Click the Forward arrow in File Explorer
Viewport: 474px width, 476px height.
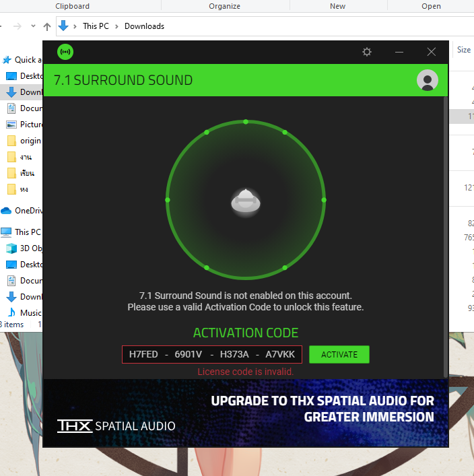click(x=18, y=26)
